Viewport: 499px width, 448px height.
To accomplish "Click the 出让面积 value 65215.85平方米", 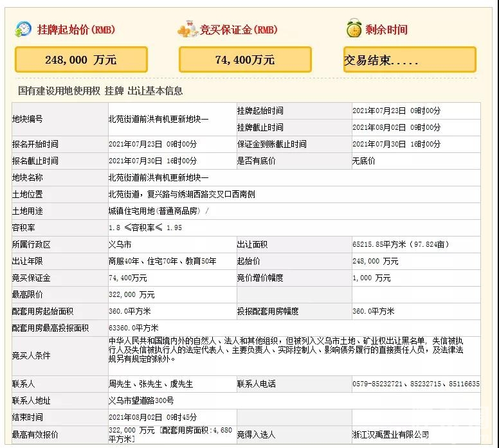I will [x=400, y=244].
